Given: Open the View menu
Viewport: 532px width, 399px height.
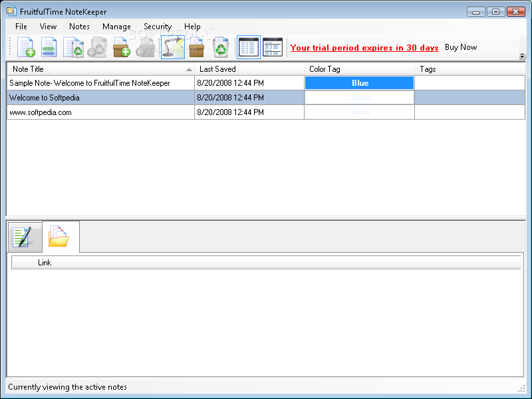Looking at the screenshot, I should pos(48,27).
